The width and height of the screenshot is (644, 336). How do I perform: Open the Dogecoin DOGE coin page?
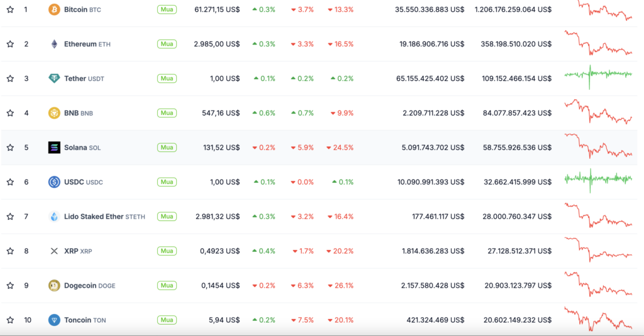[89, 285]
